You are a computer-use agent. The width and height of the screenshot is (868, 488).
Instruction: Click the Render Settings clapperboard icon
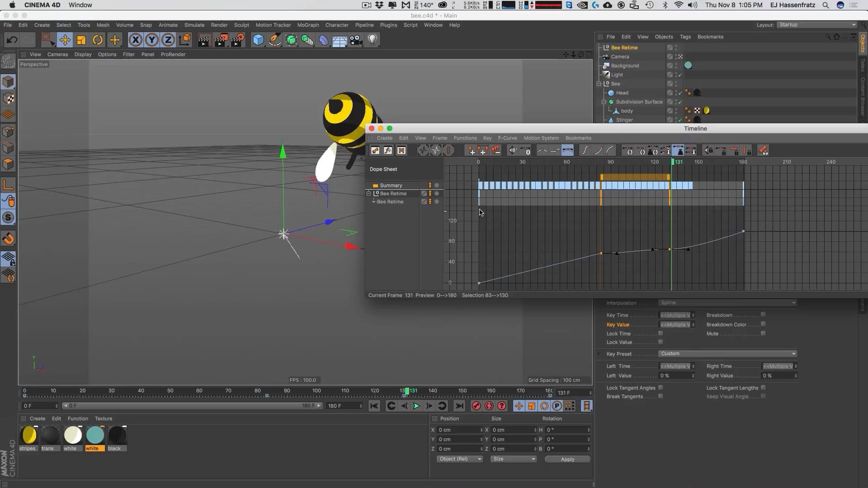click(x=238, y=40)
